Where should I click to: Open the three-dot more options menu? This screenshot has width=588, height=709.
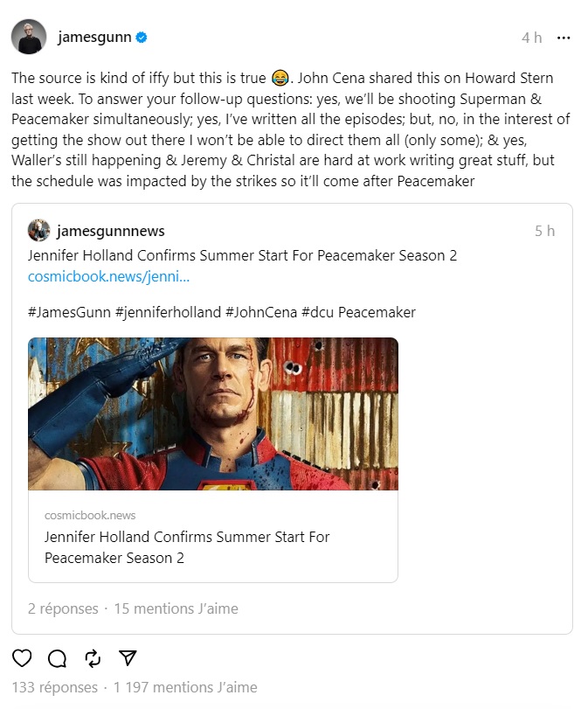coord(564,38)
